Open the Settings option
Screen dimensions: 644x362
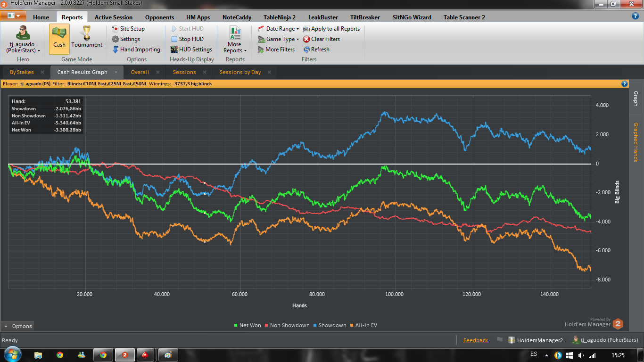[x=126, y=39]
